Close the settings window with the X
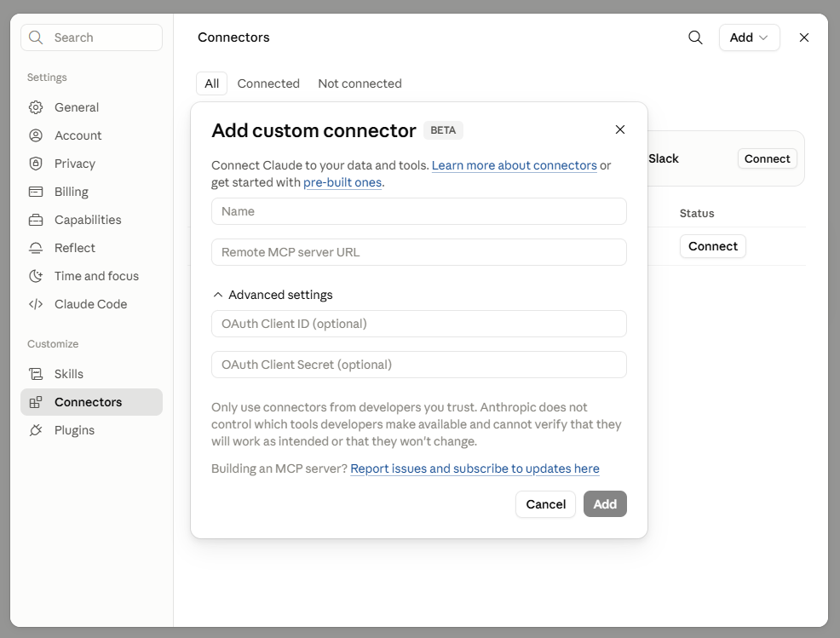 (804, 37)
